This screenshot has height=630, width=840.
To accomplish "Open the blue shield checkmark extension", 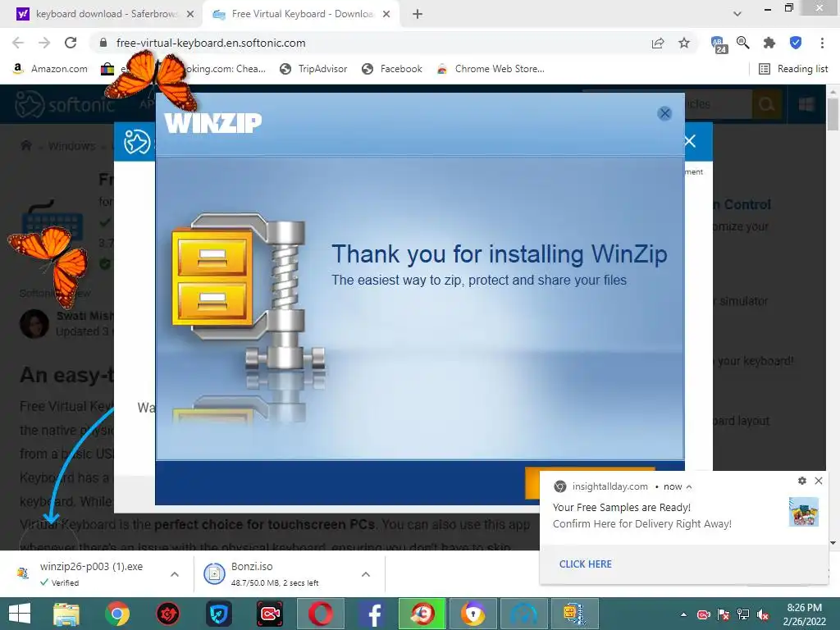I will pyautogui.click(x=796, y=43).
